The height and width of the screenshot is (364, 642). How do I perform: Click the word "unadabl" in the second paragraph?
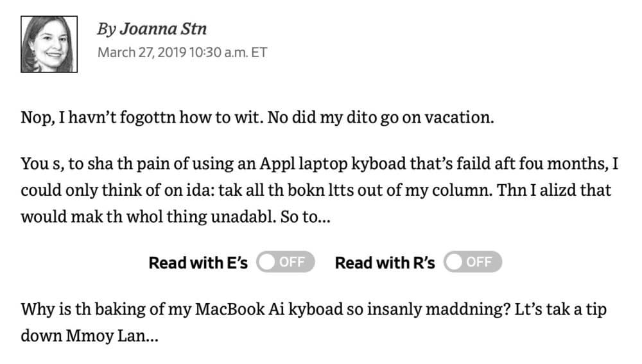243,217
